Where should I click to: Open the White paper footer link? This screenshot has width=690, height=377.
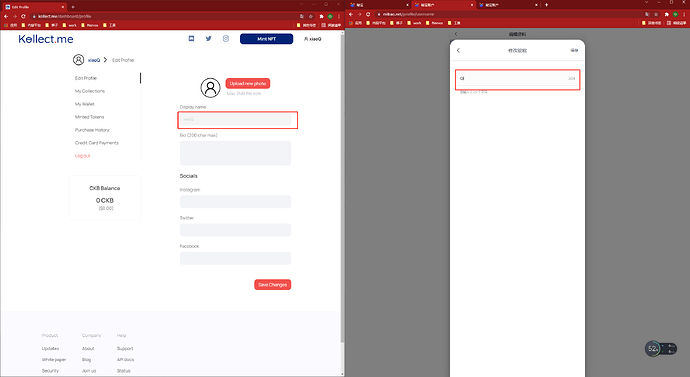[x=54, y=359]
